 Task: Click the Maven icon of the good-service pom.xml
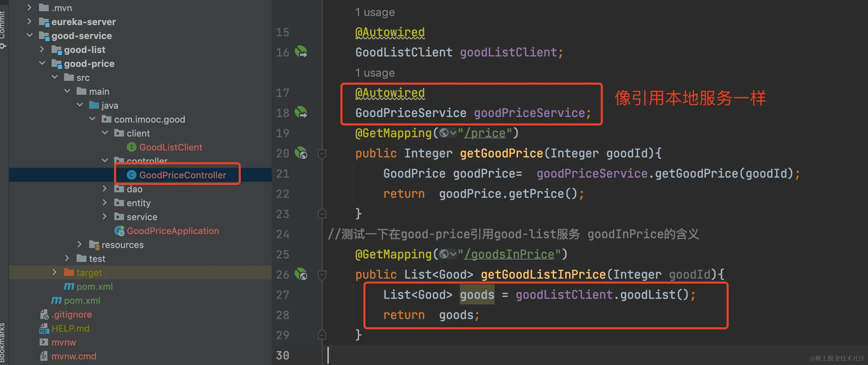click(56, 300)
